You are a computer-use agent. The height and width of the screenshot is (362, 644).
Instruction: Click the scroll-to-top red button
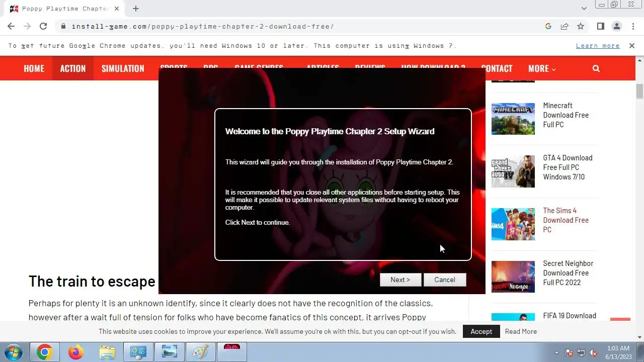(620, 319)
